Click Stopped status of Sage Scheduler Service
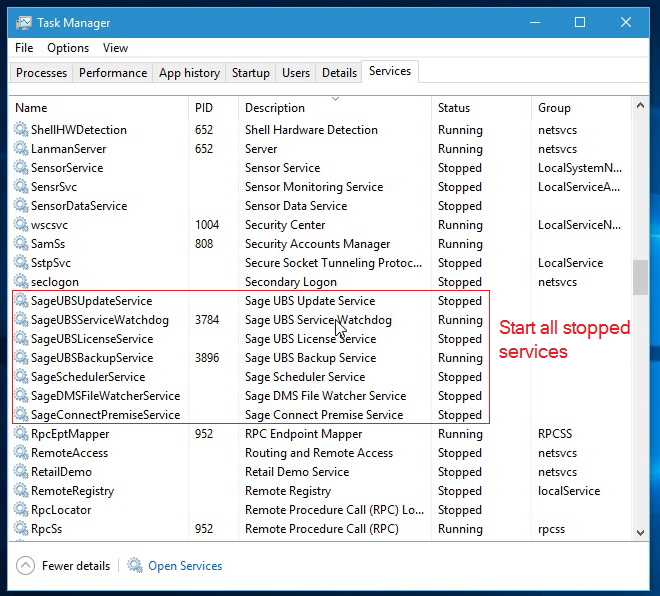The width and height of the screenshot is (660, 596). click(x=460, y=377)
